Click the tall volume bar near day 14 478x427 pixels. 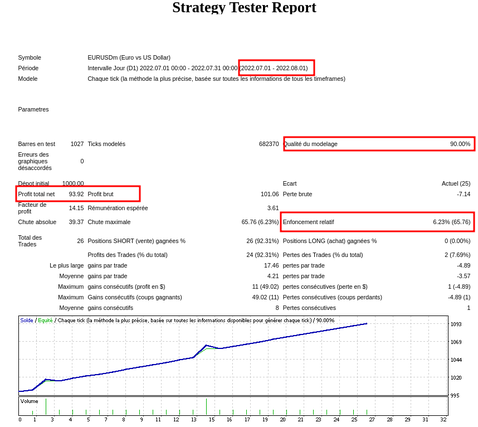point(206,407)
